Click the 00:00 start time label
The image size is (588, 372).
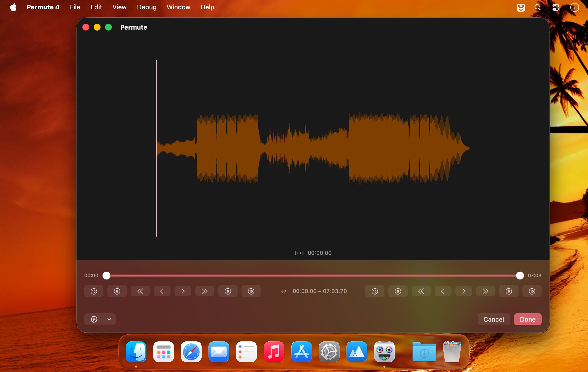coord(91,275)
